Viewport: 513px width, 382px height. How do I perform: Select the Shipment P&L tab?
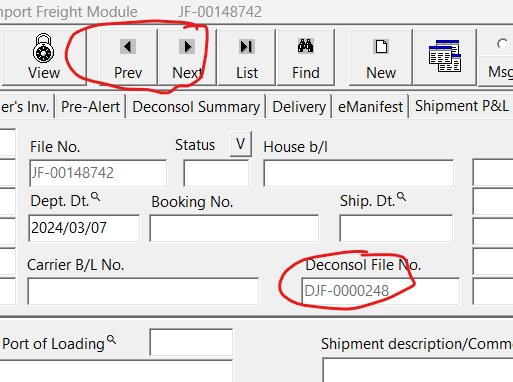pyautogui.click(x=462, y=106)
